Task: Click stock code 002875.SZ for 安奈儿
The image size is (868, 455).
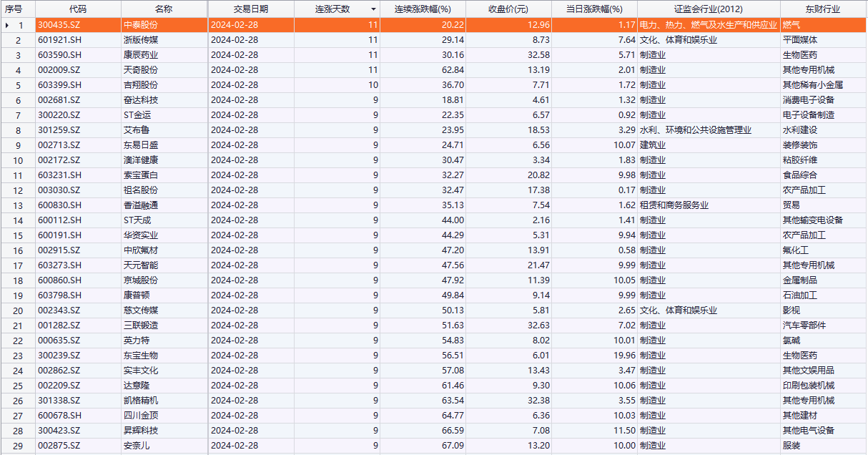Action: pyautogui.click(x=59, y=446)
